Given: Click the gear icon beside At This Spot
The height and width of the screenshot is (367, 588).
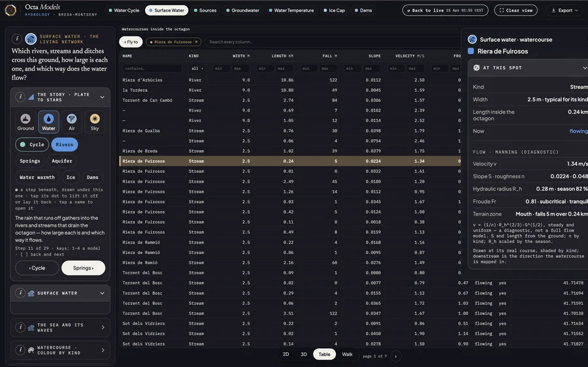Looking at the screenshot, I should point(477,68).
